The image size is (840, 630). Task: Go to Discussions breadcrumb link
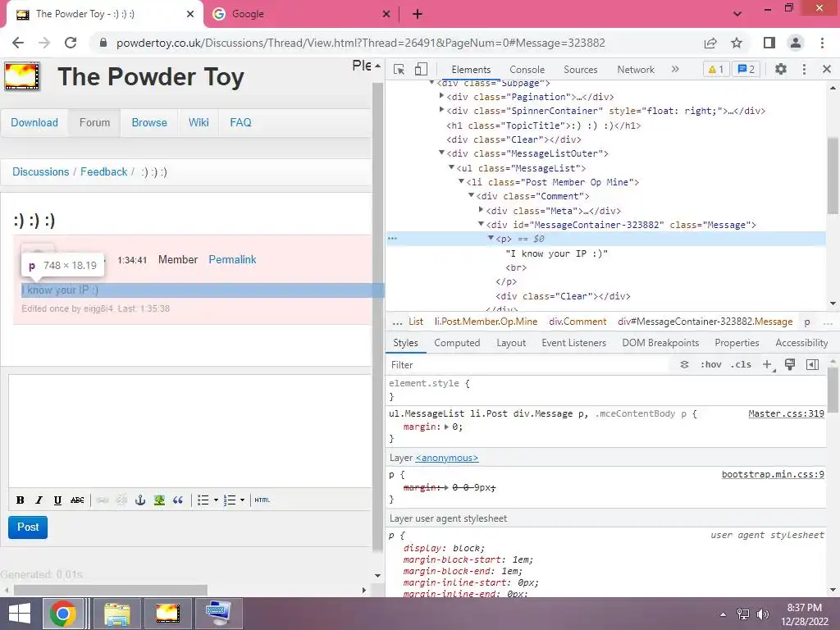41,172
